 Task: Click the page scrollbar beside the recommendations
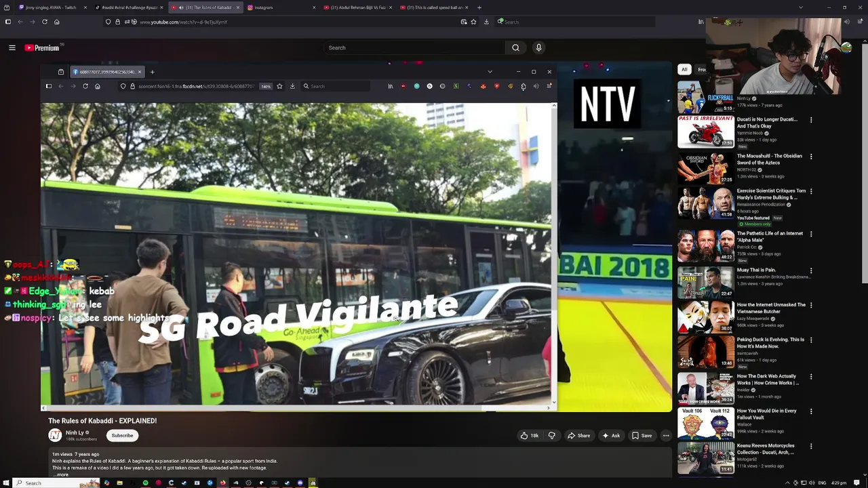[x=865, y=163]
